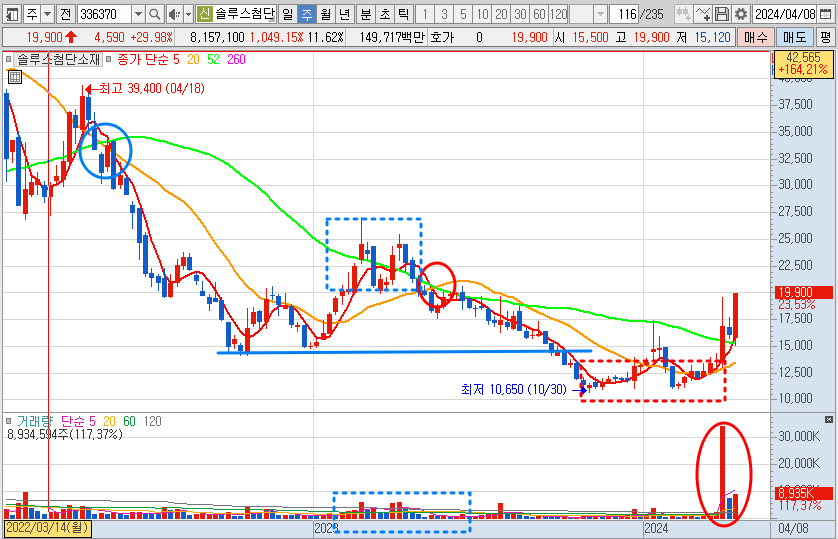Click the 평 button

pos(826,37)
